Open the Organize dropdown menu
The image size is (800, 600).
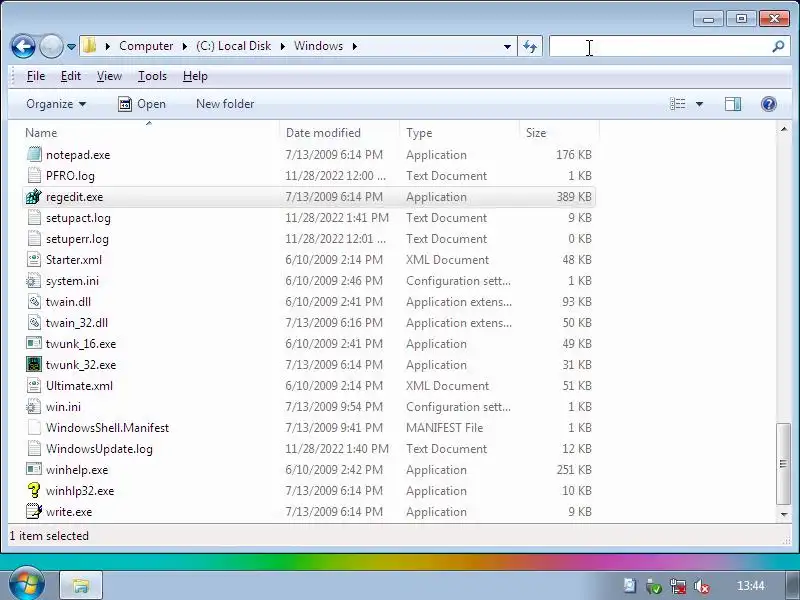(x=56, y=104)
